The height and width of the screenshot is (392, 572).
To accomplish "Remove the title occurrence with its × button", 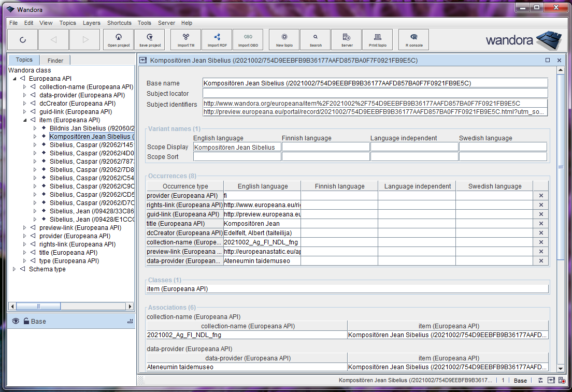I will tap(541, 223).
